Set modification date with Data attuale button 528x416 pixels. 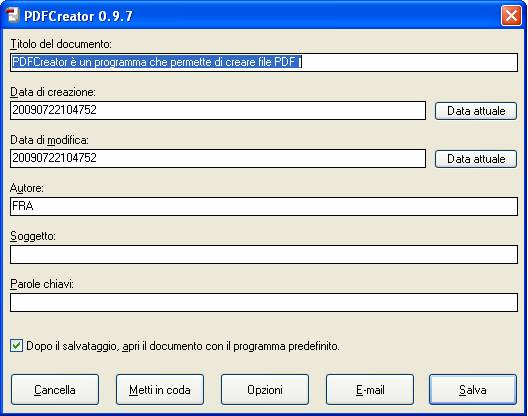pyautogui.click(x=476, y=159)
